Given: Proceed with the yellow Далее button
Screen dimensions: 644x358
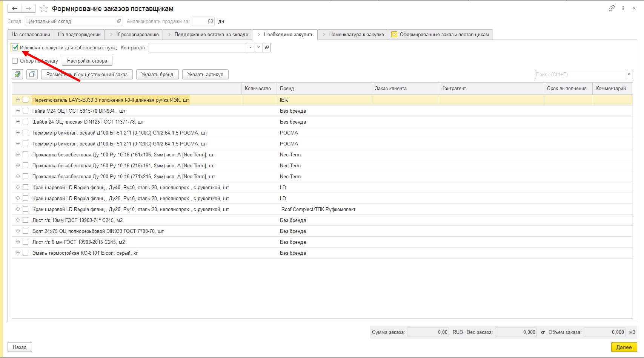Looking at the screenshot, I should pos(624,347).
